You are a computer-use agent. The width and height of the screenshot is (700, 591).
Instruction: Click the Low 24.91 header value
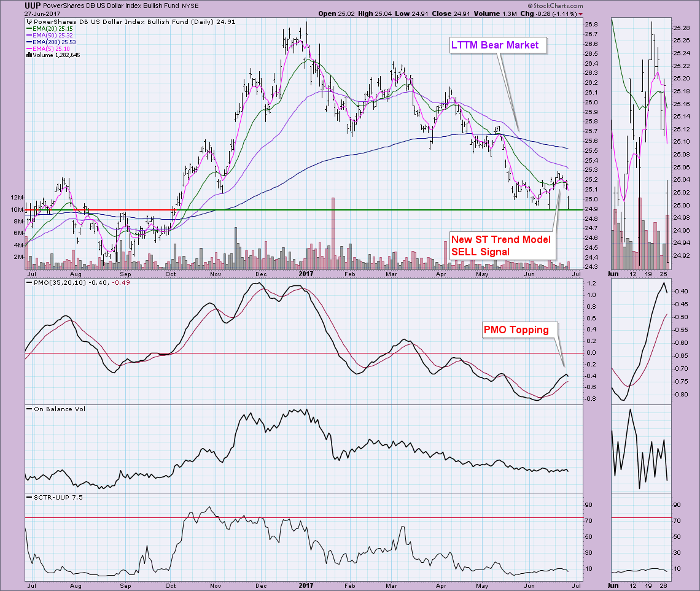point(411,14)
